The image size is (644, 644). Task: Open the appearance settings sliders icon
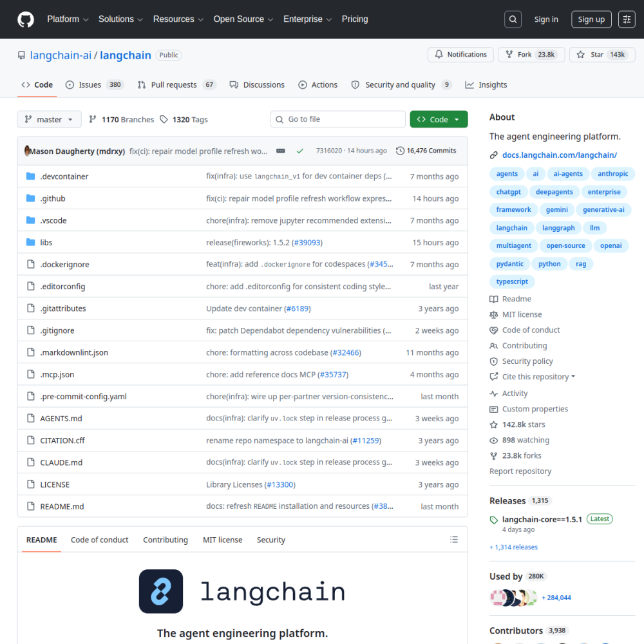pos(627,19)
